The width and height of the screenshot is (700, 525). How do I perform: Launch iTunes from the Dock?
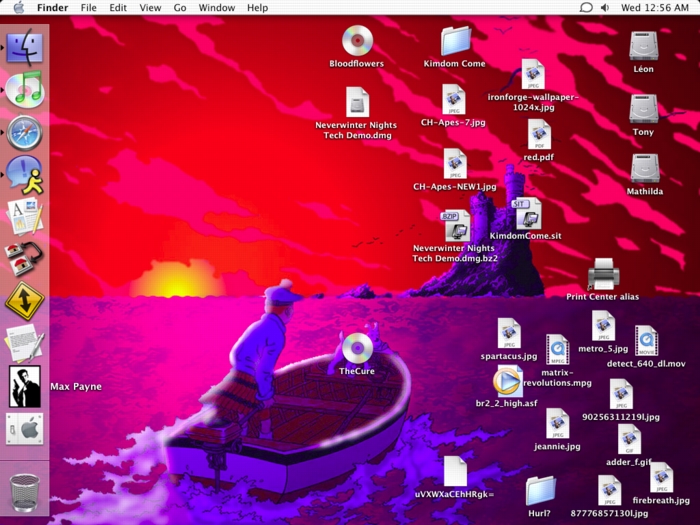[x=25, y=89]
